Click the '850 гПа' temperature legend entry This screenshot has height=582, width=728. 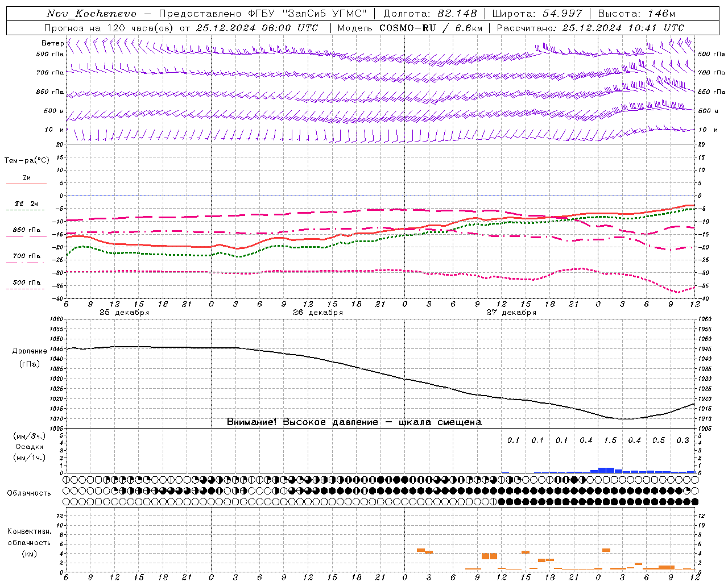(27, 230)
